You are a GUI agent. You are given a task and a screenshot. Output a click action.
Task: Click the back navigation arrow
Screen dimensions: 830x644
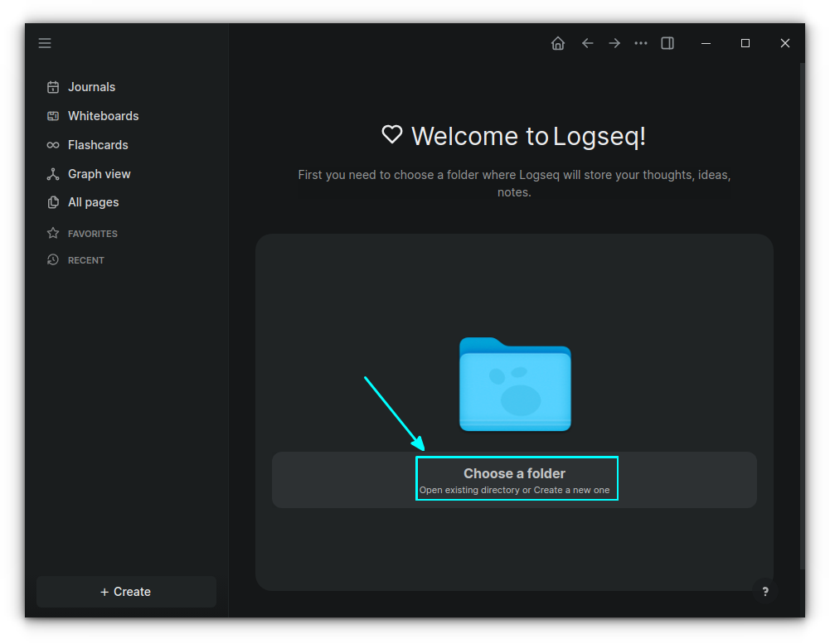pyautogui.click(x=587, y=43)
